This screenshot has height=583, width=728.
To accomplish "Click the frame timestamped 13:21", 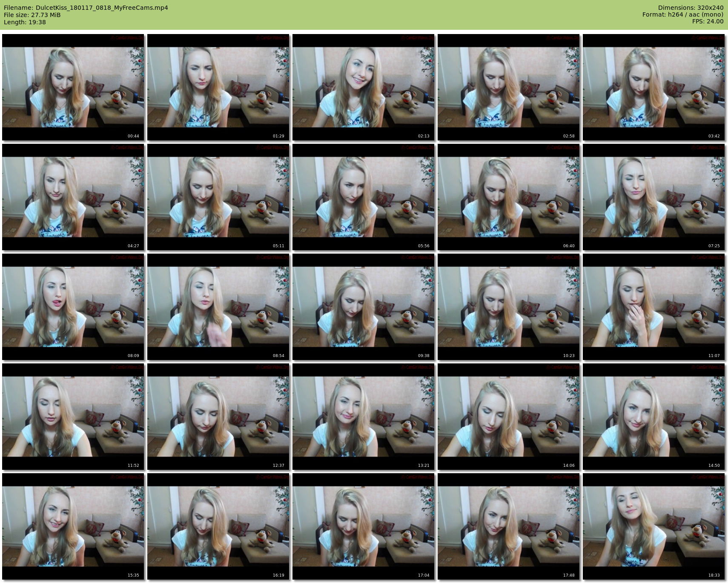I will 364,417.
